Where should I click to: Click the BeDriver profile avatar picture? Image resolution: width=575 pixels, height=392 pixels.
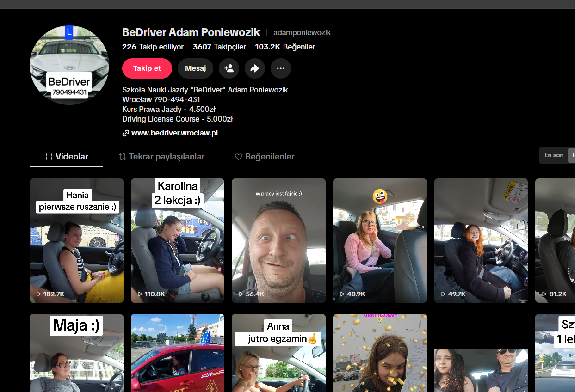(69, 65)
